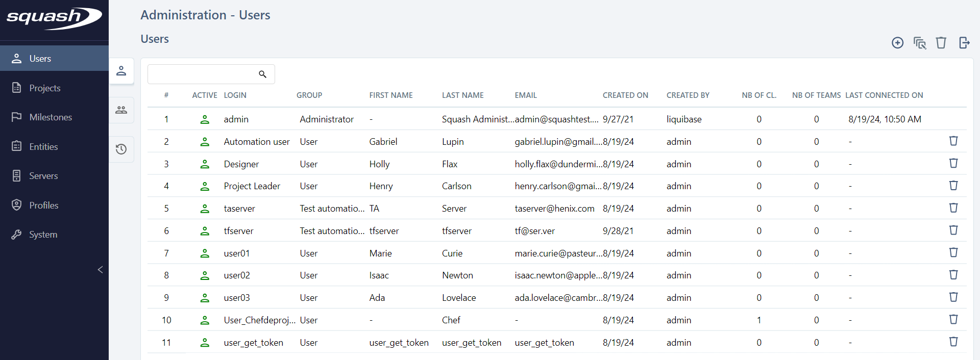Toggle active status for user01
The height and width of the screenshot is (360, 980).
[x=205, y=253]
